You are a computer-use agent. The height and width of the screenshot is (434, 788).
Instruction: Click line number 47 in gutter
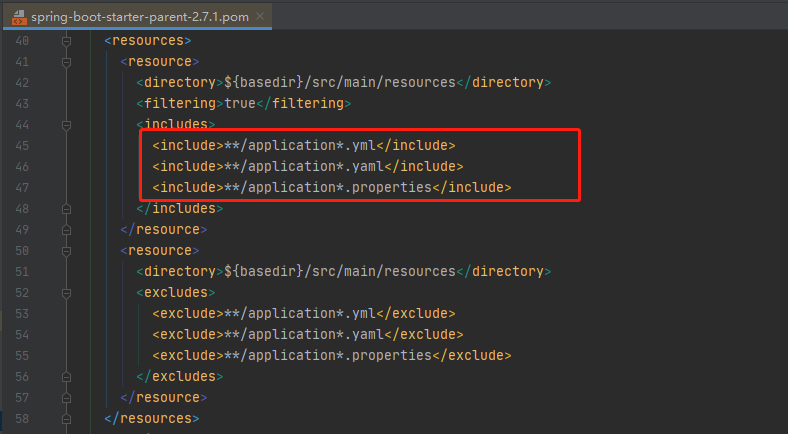(x=22, y=187)
